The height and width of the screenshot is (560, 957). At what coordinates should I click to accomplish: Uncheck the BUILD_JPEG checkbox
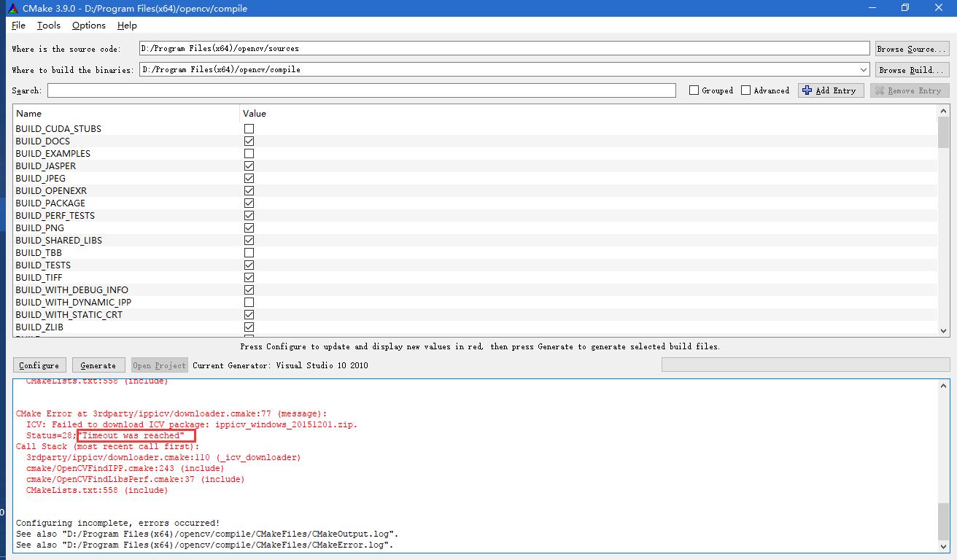pos(249,178)
